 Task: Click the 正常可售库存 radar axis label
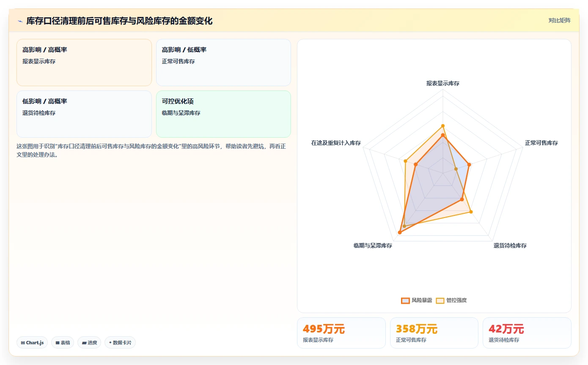pos(541,143)
